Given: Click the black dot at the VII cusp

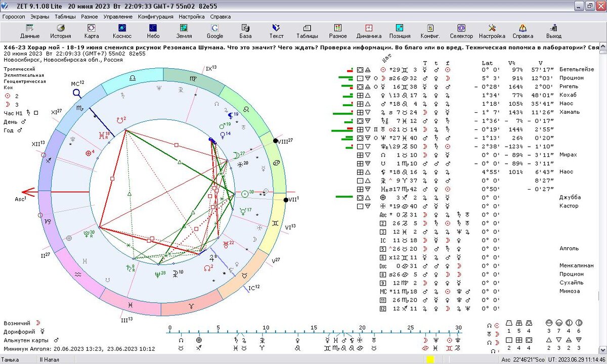Looking at the screenshot, I should (285, 200).
